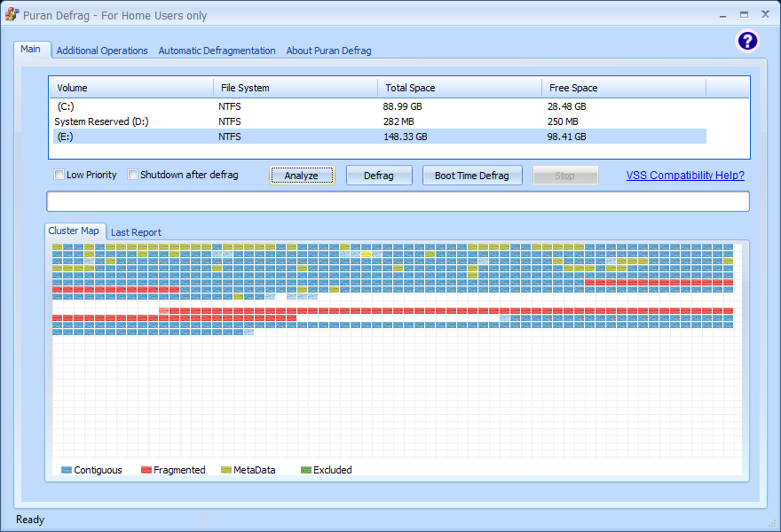
Task: Open the VSS Compatibility Help link
Action: (x=685, y=176)
